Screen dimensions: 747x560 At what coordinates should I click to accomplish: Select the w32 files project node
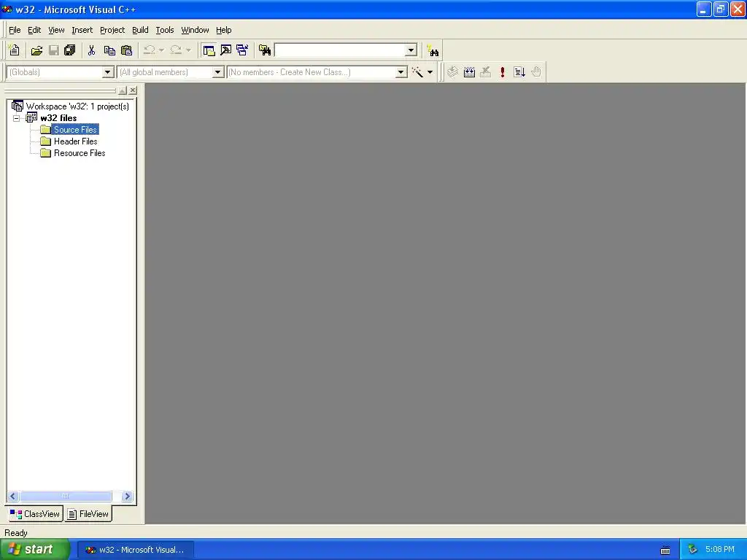click(58, 118)
